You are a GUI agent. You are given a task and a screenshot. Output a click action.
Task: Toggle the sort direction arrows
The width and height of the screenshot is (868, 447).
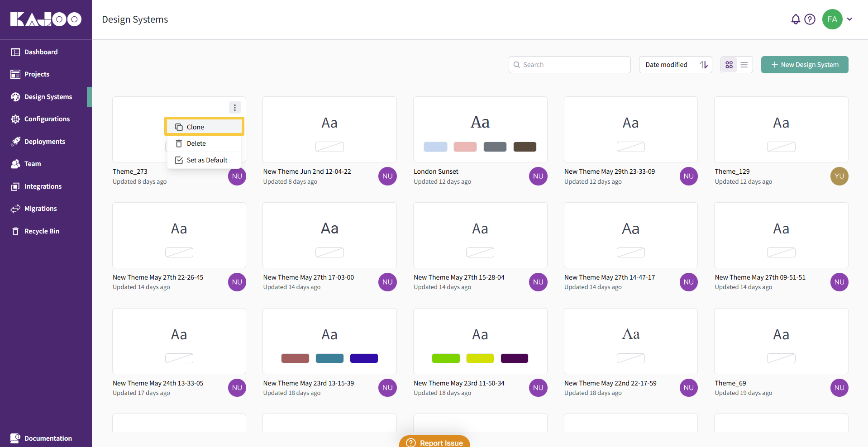704,65
